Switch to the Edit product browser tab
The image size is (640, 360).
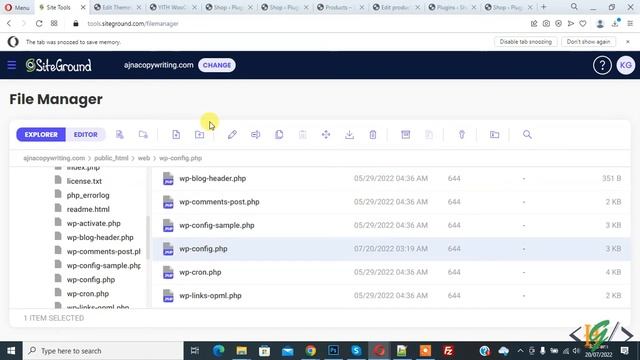click(x=395, y=7)
